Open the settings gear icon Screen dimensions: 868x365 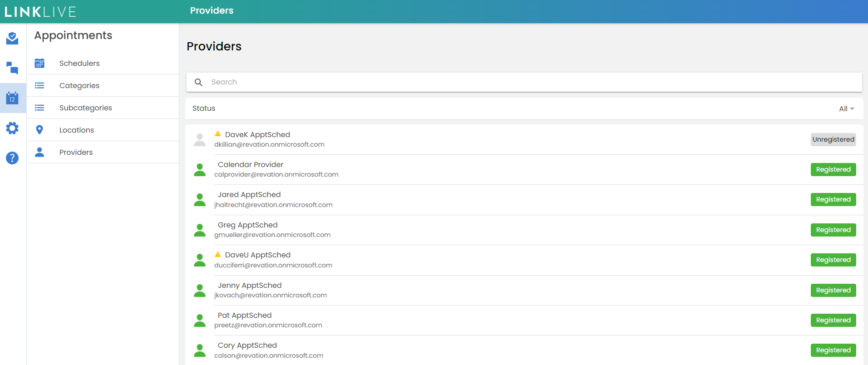coord(12,128)
